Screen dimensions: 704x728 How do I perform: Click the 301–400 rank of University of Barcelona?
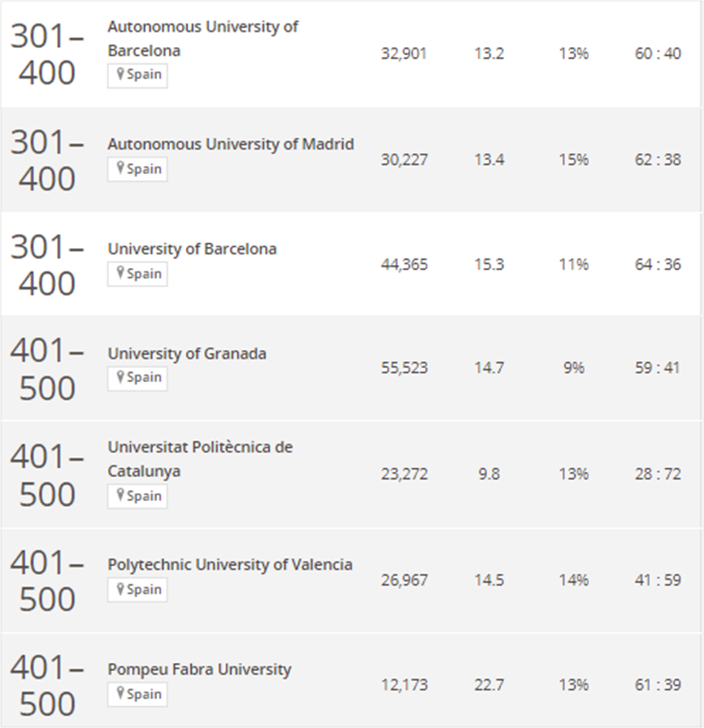click(46, 265)
